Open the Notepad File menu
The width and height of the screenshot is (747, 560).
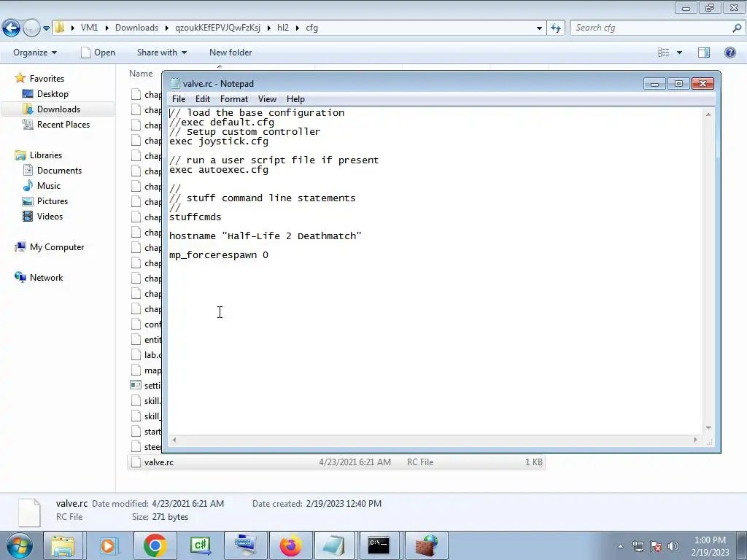click(x=179, y=99)
